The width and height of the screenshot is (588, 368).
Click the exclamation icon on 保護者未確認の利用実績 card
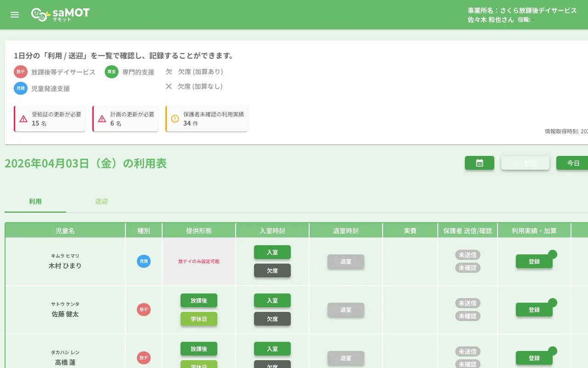tap(174, 118)
